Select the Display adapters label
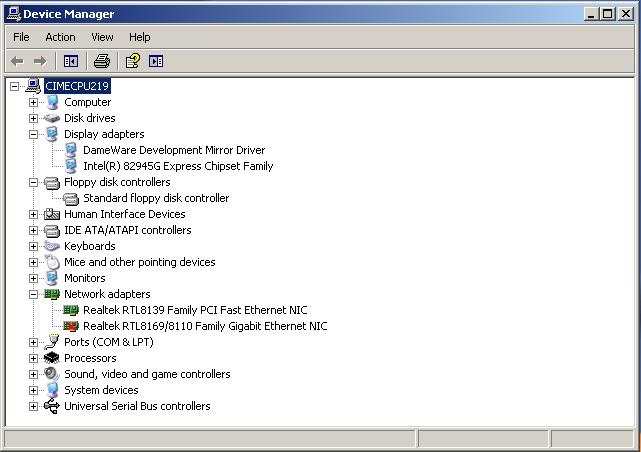Image resolution: width=641 pixels, height=452 pixels. point(104,134)
